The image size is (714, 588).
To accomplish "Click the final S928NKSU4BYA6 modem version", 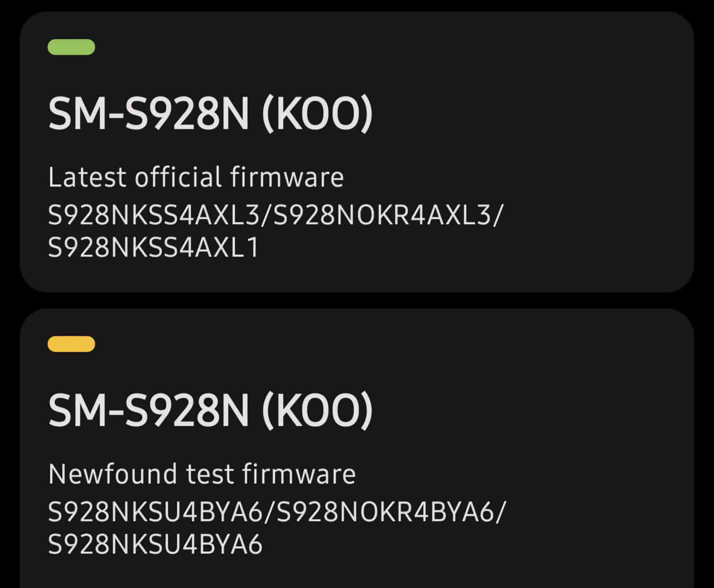I will click(x=155, y=544).
